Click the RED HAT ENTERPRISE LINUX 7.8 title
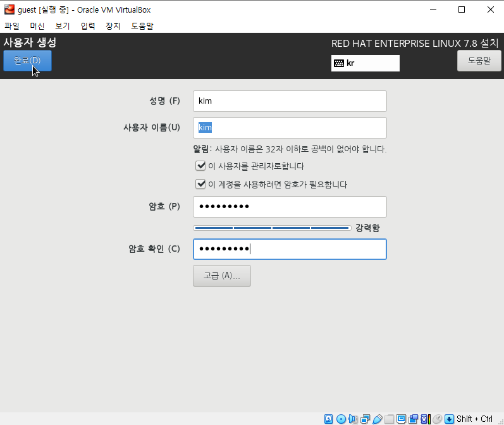This screenshot has width=504, height=425. click(x=415, y=44)
